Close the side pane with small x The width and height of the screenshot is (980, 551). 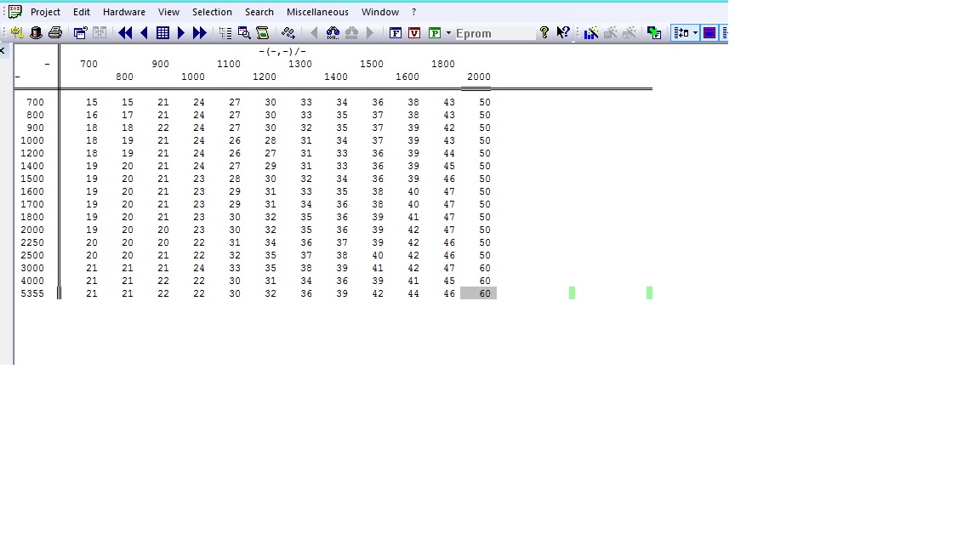pos(3,51)
